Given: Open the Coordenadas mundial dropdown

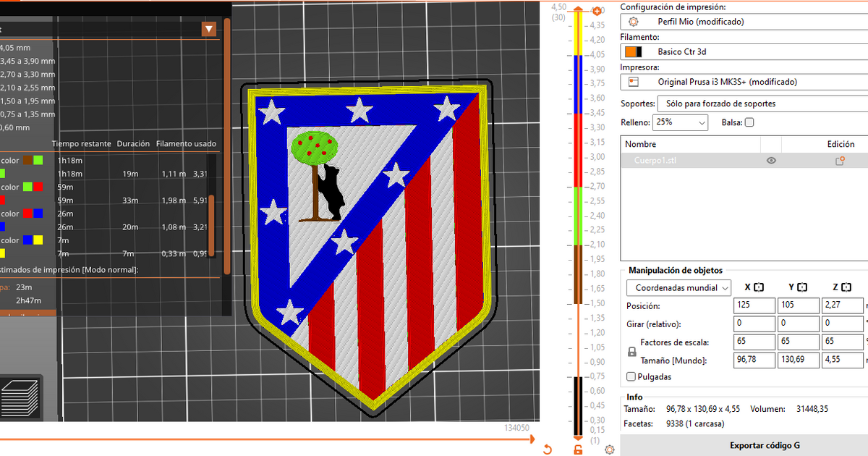Looking at the screenshot, I should pyautogui.click(x=678, y=287).
